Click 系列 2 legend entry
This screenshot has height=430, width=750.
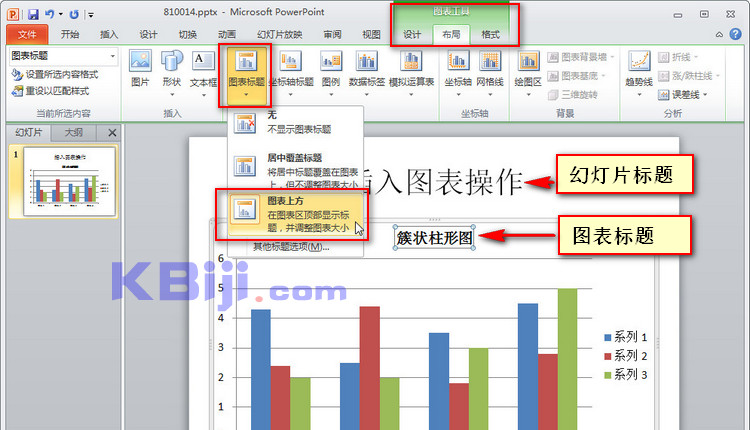coord(626,356)
